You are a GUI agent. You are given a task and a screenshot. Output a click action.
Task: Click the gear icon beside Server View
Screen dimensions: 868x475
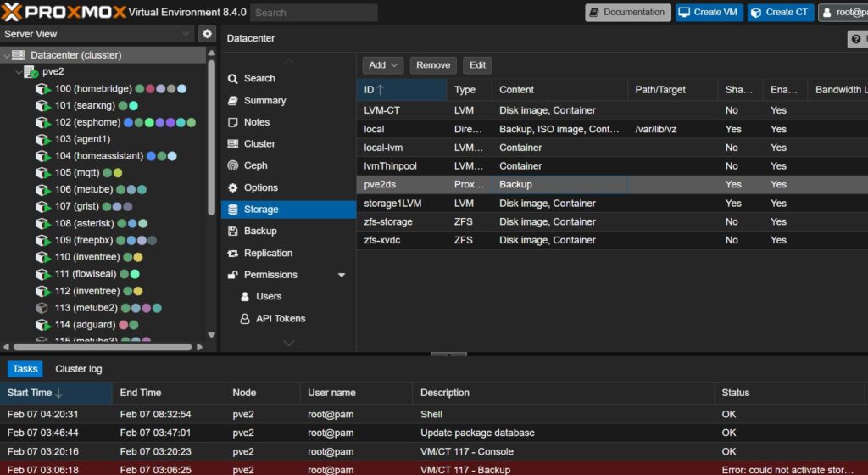[x=207, y=34]
